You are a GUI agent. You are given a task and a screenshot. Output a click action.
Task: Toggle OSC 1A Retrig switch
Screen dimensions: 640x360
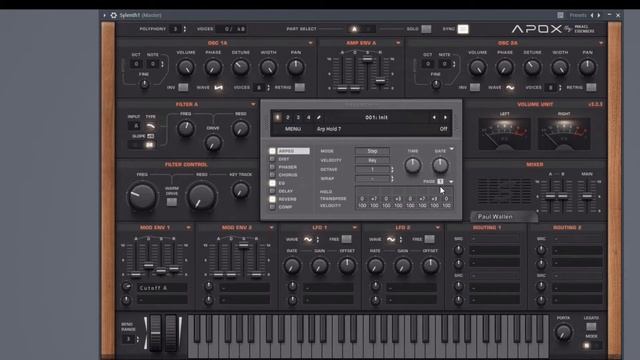pyautogui.click(x=300, y=87)
